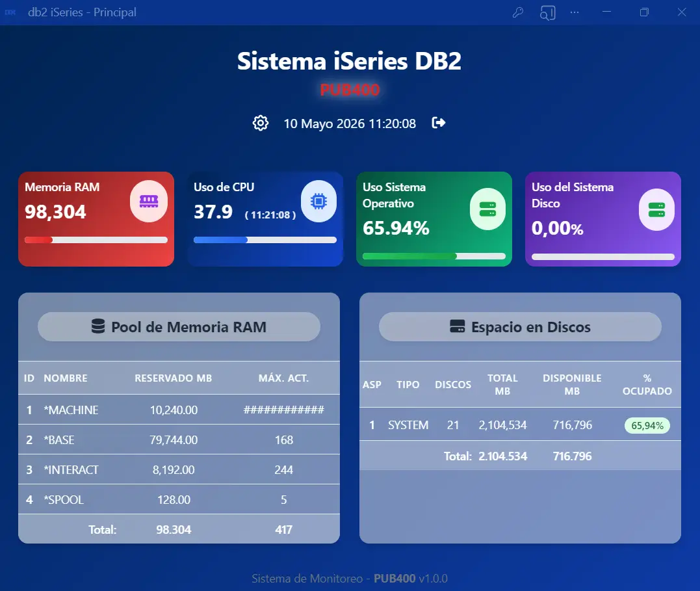This screenshot has height=591, width=700.
Task: Click the 8,192.00 reserved value
Action: (174, 469)
